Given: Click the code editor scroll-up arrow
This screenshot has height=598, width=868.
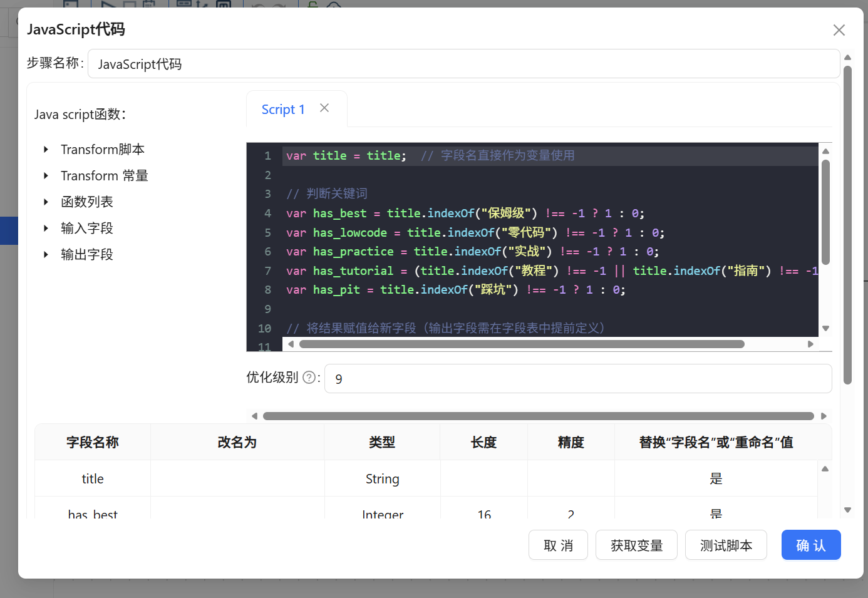Looking at the screenshot, I should coord(825,151).
